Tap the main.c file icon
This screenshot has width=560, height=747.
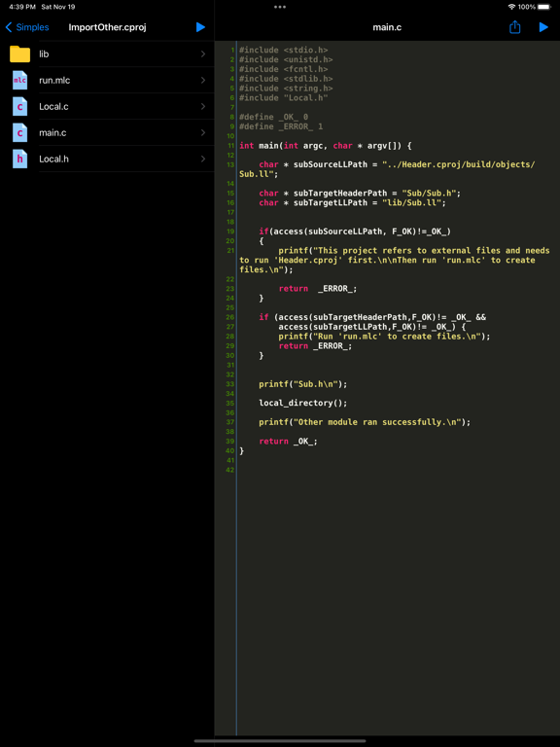[x=20, y=132]
